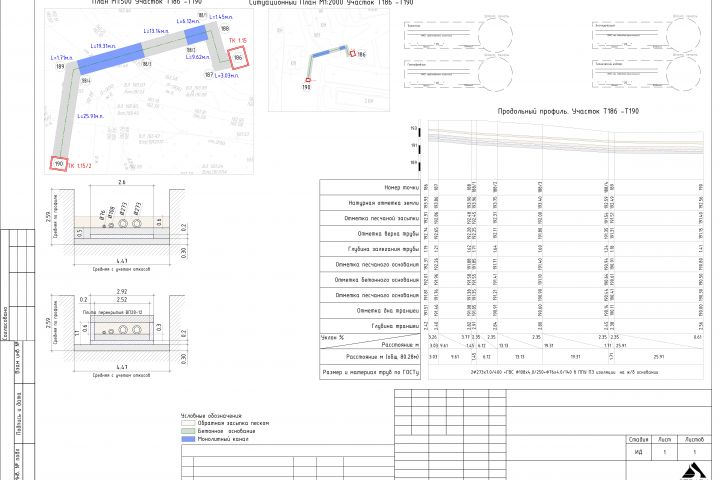The height and width of the screenshot is (480, 720).
Task: Click the Бетонное основание legend swatch
Action: pos(188,431)
